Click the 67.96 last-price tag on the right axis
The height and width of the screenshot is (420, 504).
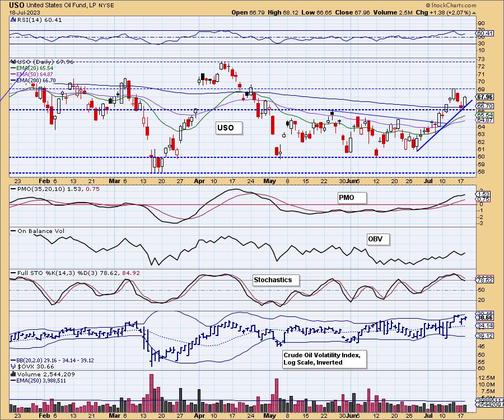tap(486, 97)
